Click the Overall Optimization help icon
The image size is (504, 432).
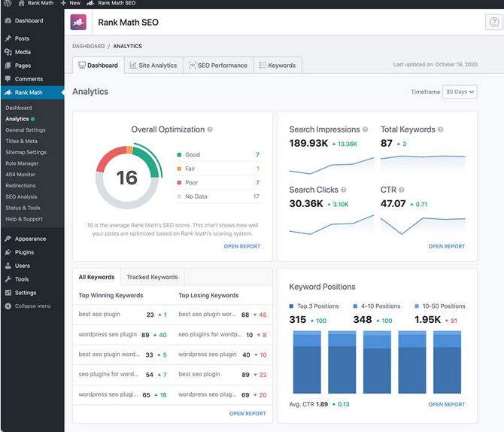(210, 129)
